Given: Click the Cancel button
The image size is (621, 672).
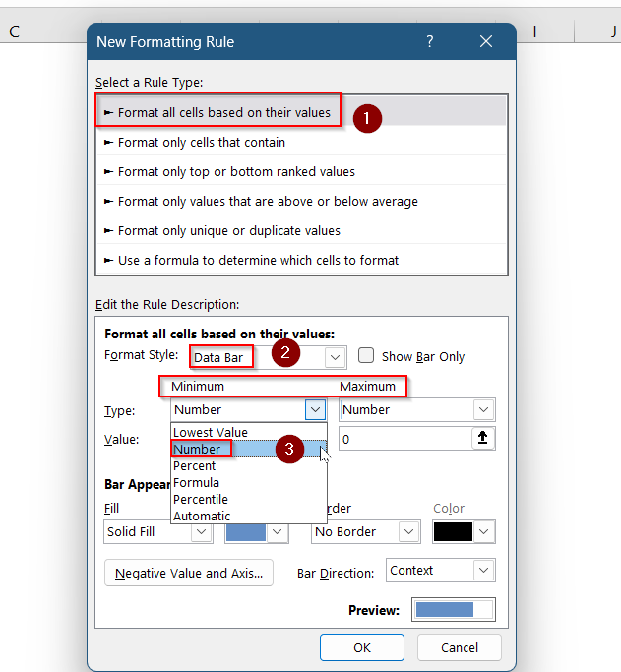Looking at the screenshot, I should (x=459, y=647).
